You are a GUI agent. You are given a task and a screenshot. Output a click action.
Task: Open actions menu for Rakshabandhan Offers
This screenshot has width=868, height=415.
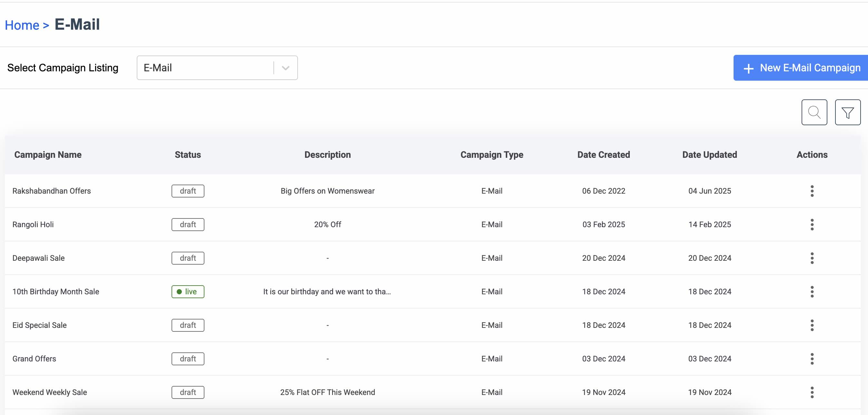click(x=812, y=191)
